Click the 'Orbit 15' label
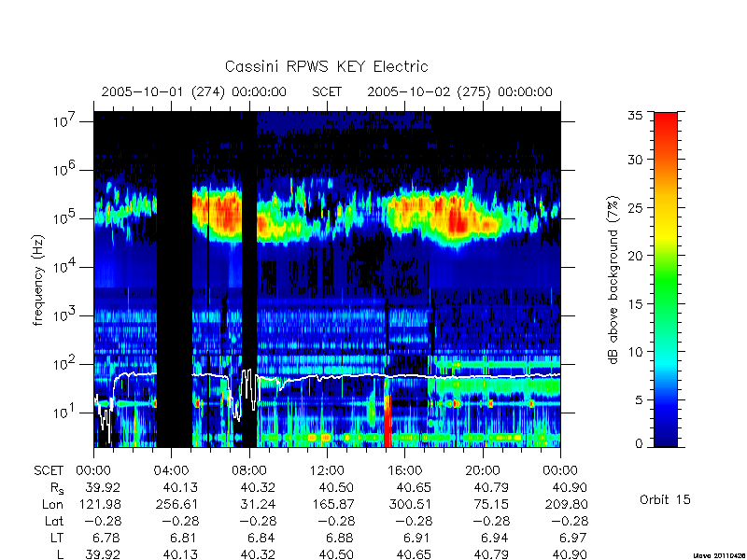The width and height of the screenshot is (747, 560). (x=665, y=499)
